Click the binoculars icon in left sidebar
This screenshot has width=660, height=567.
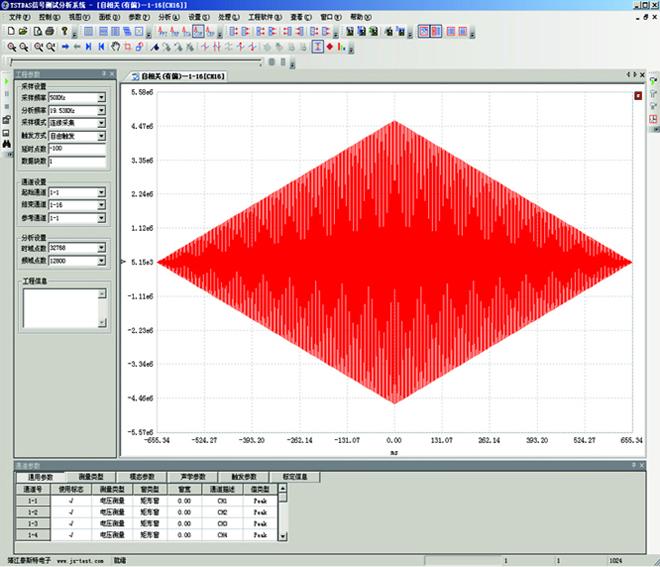6,144
